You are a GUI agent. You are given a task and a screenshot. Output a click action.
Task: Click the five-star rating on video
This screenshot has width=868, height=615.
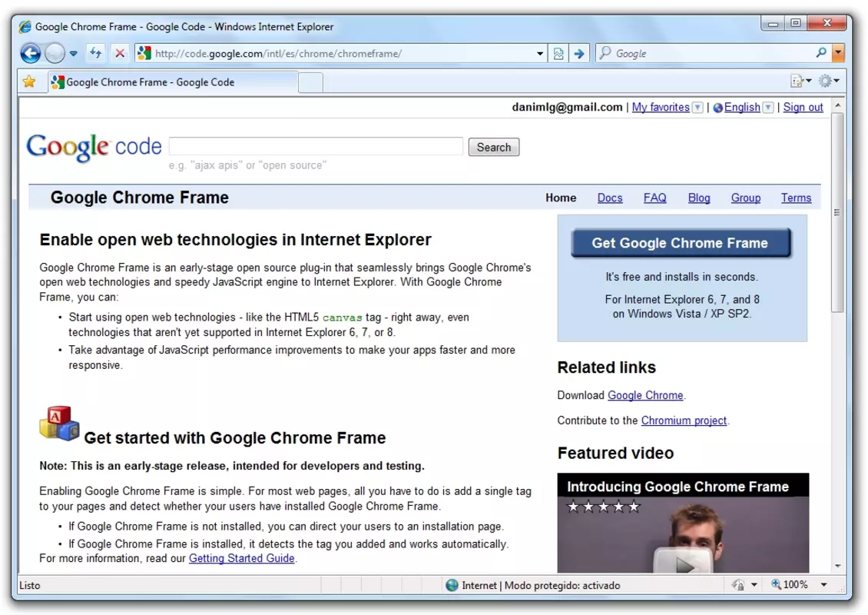[604, 506]
